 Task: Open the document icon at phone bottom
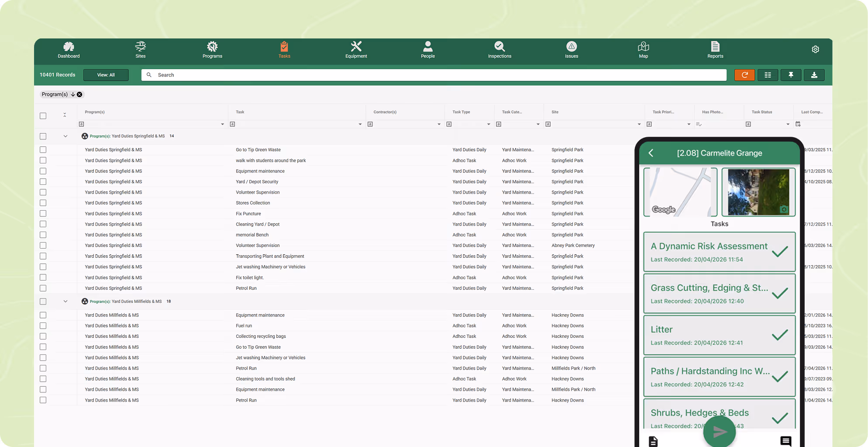pyautogui.click(x=653, y=441)
